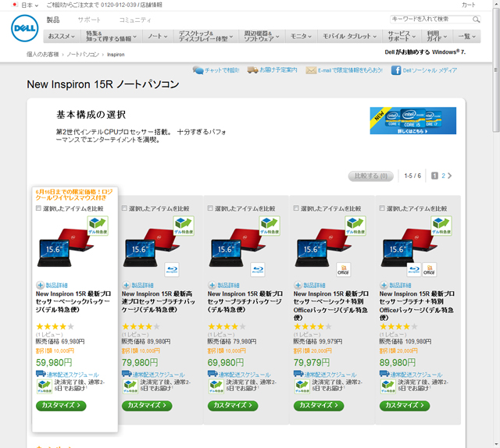This screenshot has height=448, width=500.
Task: Click the Dell logo
Action: (x=24, y=28)
